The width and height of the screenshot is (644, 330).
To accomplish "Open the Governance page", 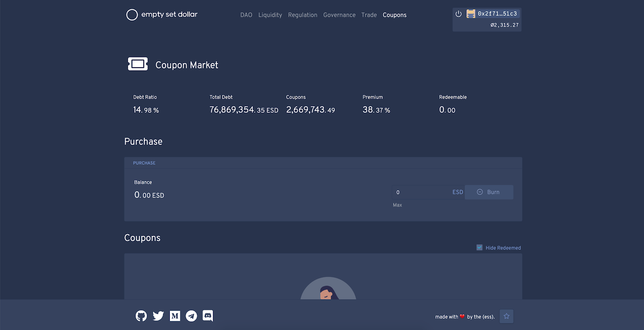I will tap(339, 15).
